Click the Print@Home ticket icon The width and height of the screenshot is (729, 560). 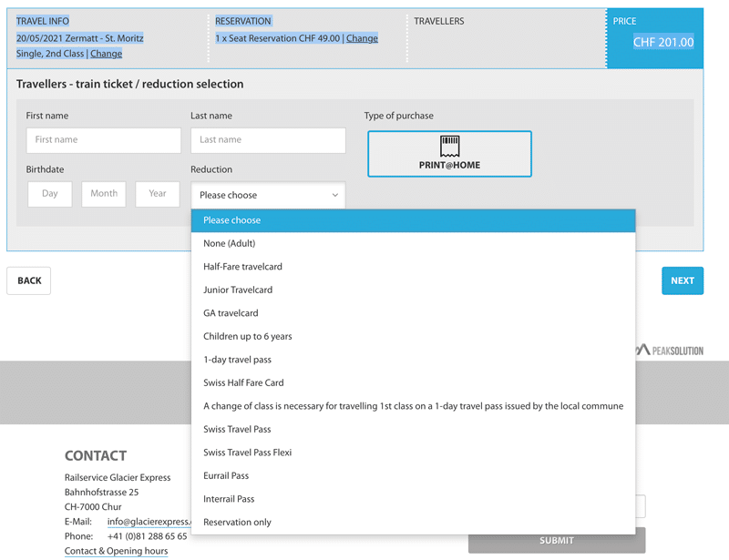point(449,147)
